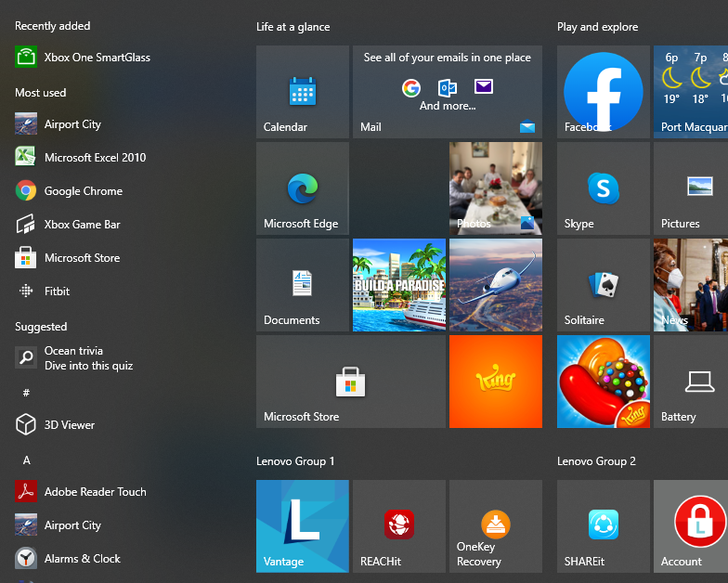Launch the SHAREit tile
The width and height of the screenshot is (728, 583).
click(x=604, y=526)
